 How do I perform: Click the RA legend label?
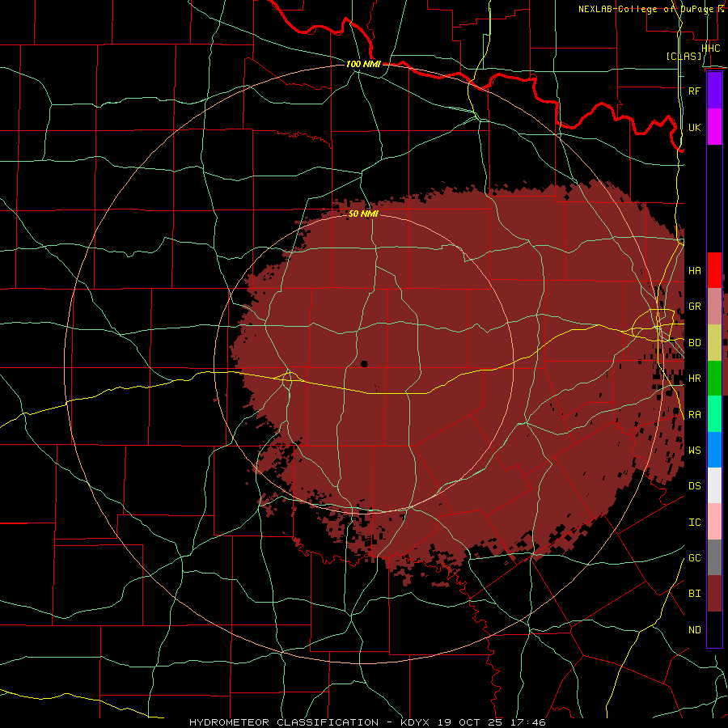click(695, 415)
